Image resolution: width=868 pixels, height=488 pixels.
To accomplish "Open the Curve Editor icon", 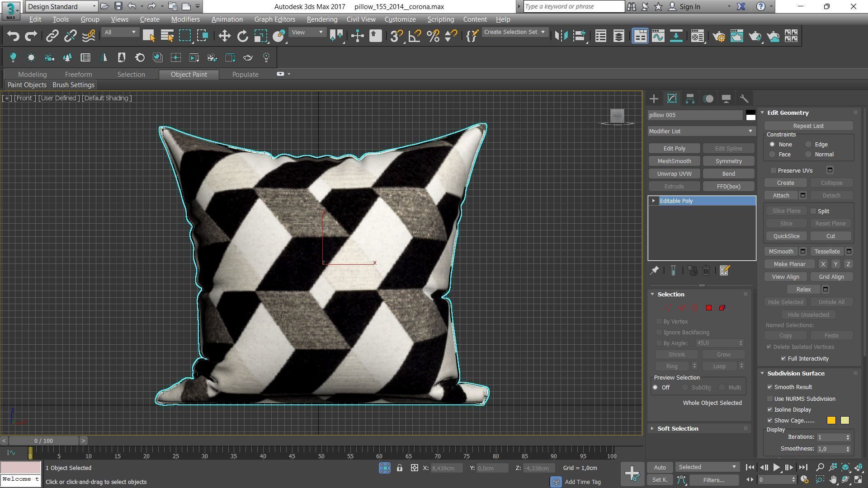I will click(x=658, y=36).
